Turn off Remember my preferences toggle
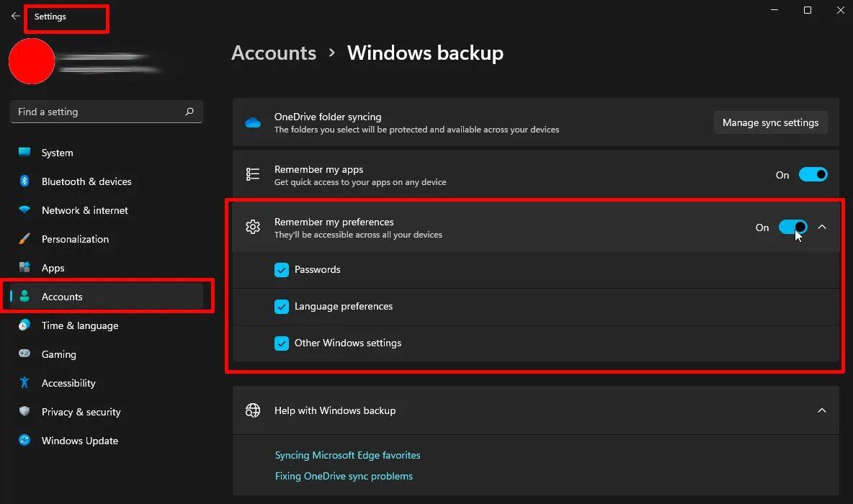853x504 pixels. 792,228
